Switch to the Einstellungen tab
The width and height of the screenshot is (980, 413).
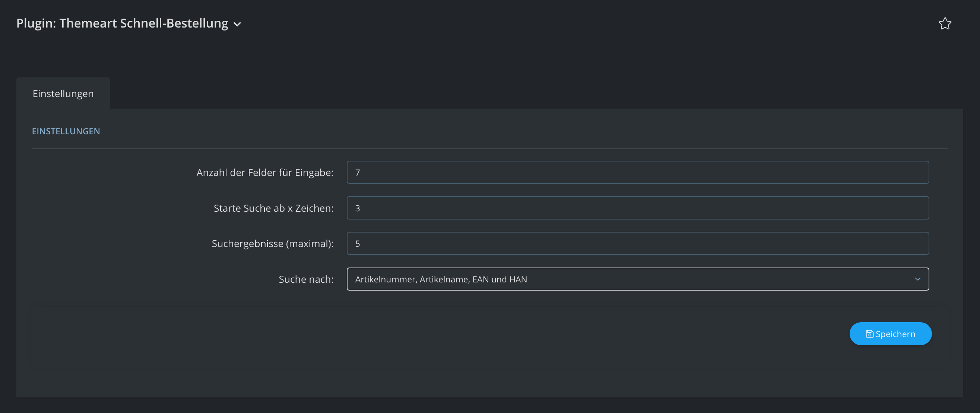click(63, 93)
